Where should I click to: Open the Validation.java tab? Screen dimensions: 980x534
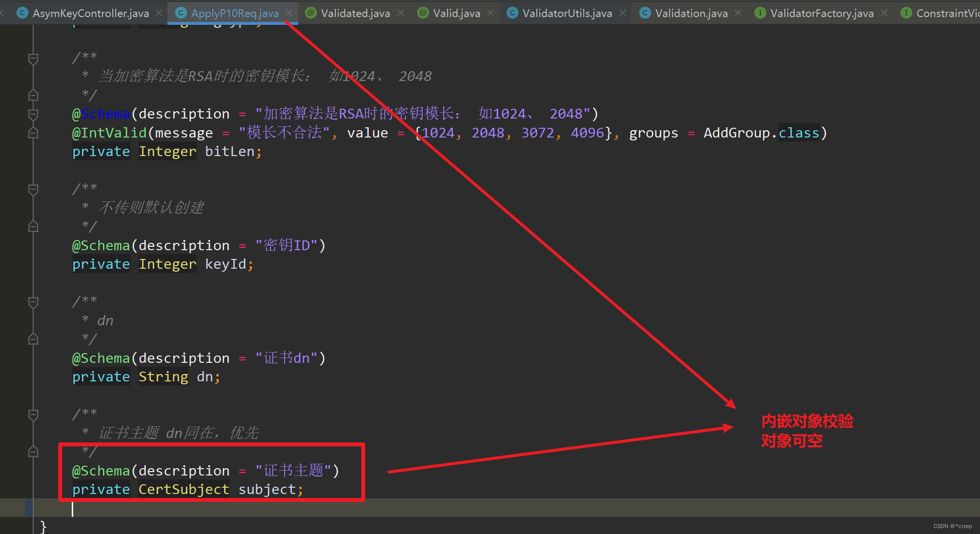(691, 13)
